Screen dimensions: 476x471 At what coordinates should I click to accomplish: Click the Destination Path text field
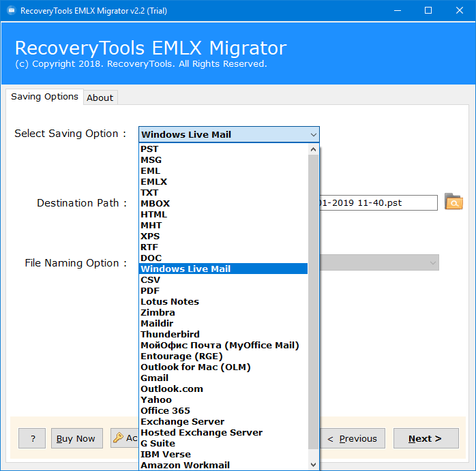pos(378,202)
